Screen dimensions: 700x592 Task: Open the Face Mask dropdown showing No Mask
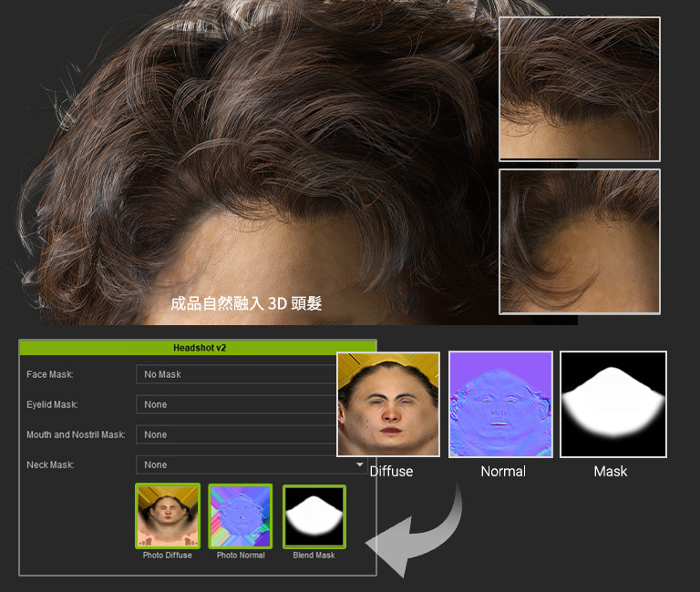(x=236, y=374)
